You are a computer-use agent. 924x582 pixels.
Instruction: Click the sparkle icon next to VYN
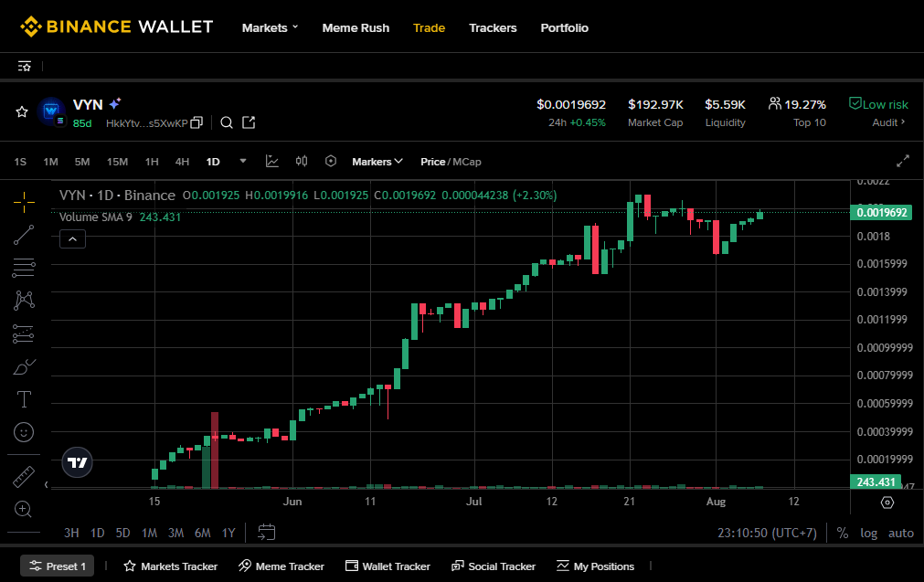[115, 103]
